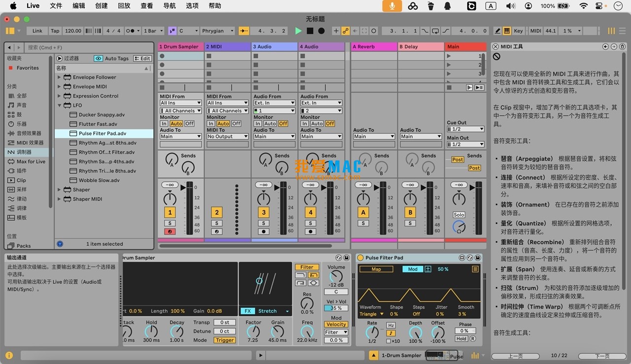Expand the Envelope Follower folder
This screenshot has width=631, height=364.
pyautogui.click(x=59, y=77)
